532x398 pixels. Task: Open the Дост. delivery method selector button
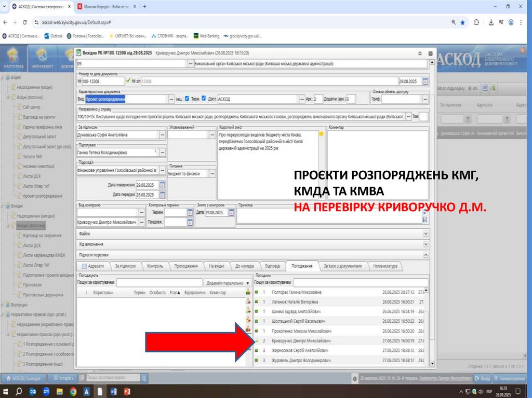[302, 99]
